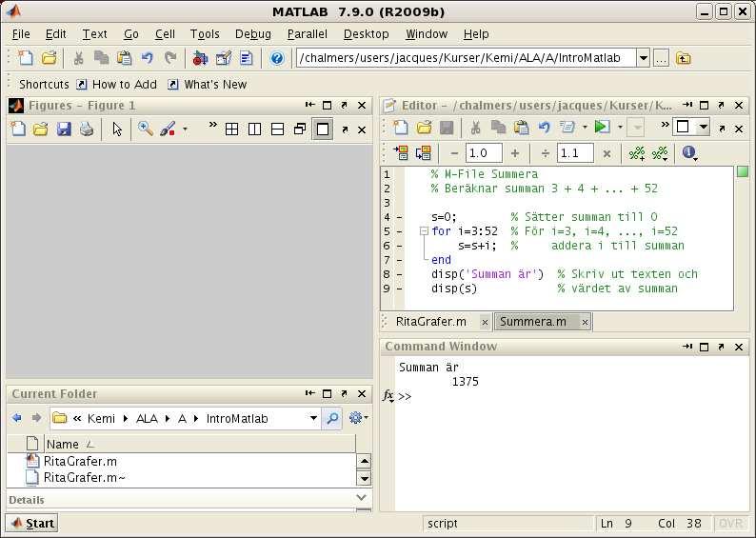Viewport: 756px width, 538px height.
Task: Search in Current Folder magnifier button
Action: coord(332,418)
